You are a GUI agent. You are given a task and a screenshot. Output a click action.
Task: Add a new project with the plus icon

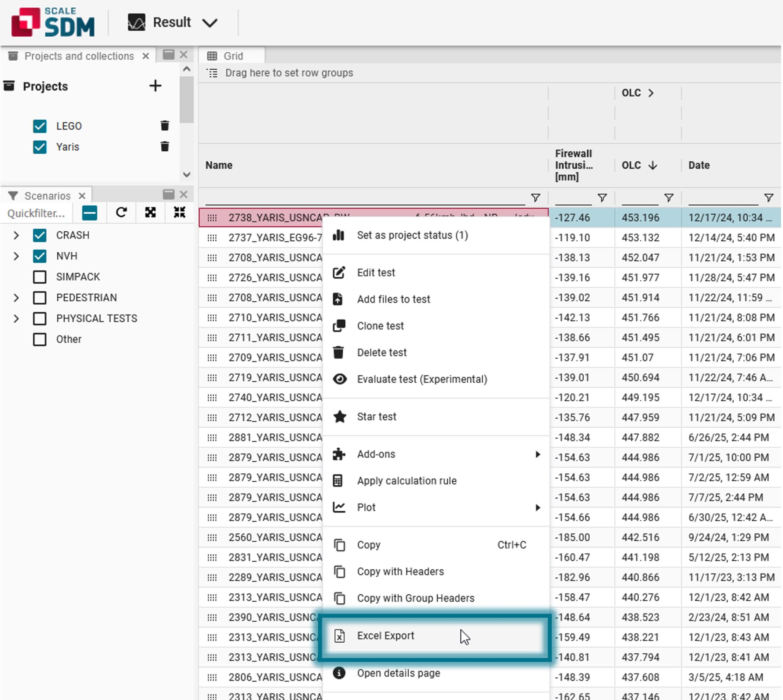[x=155, y=86]
